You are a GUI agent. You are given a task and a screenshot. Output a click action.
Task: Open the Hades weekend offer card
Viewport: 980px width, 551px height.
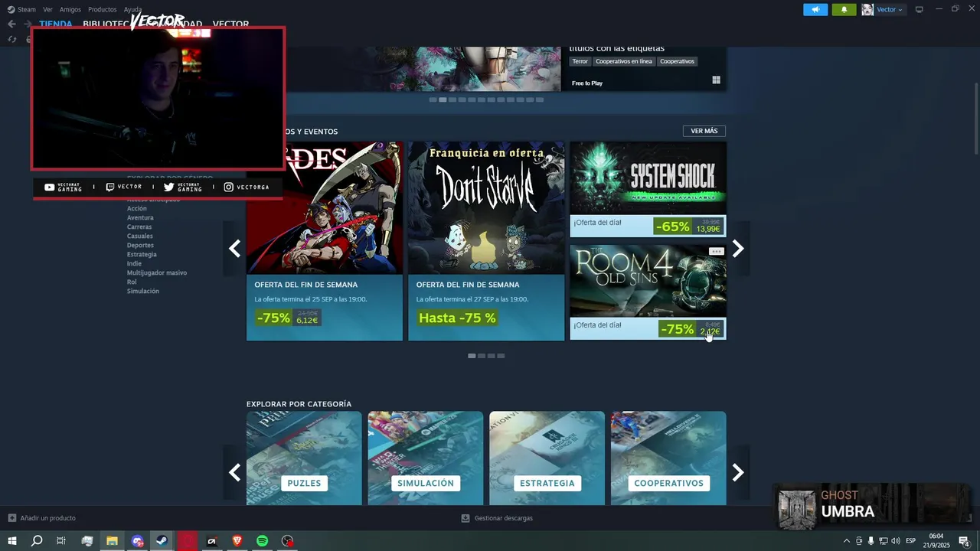click(325, 241)
